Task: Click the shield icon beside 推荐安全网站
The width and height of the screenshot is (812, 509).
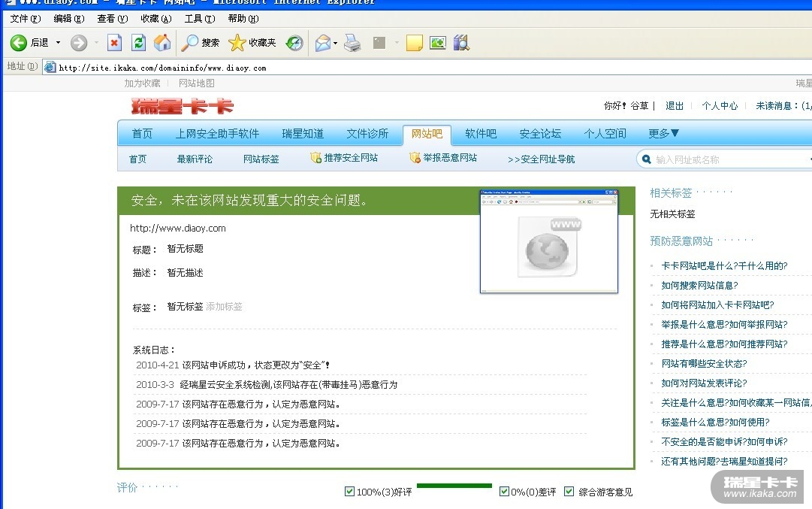Action: click(316, 158)
